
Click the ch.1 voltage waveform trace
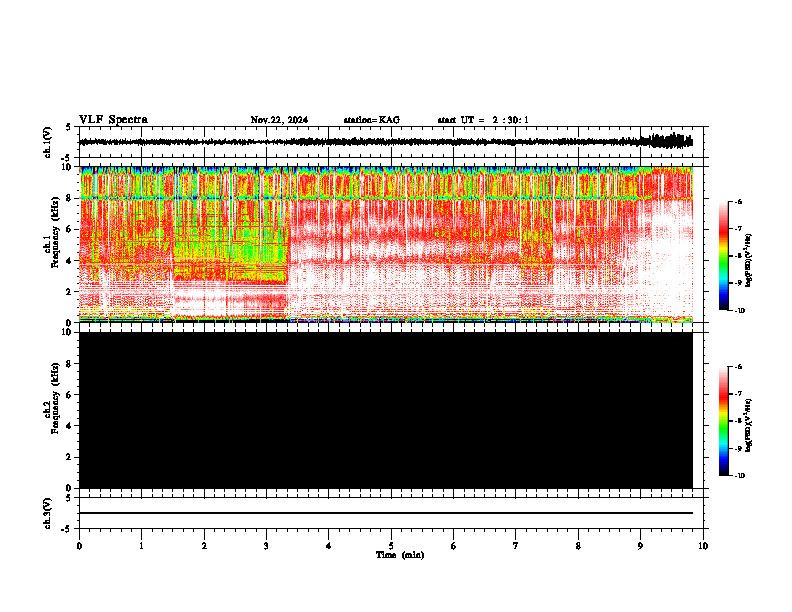pos(385,142)
